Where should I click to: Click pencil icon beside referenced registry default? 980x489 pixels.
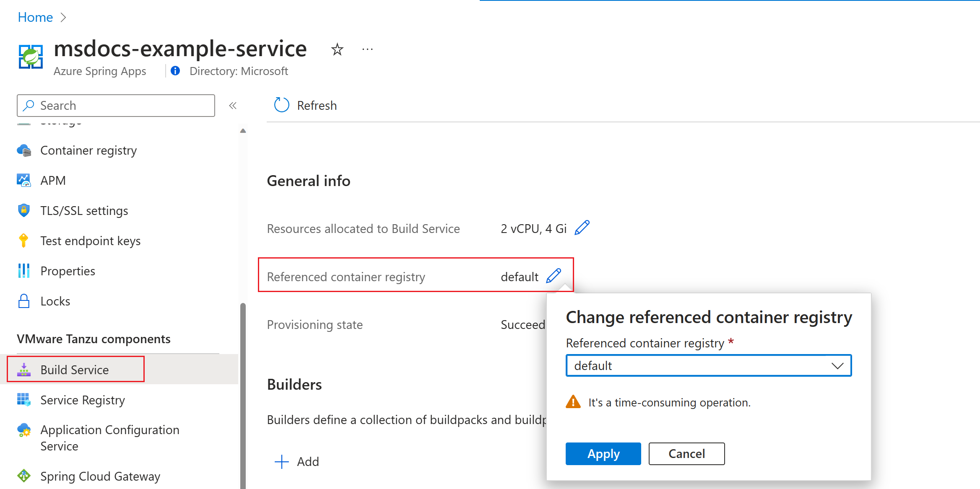click(x=554, y=276)
